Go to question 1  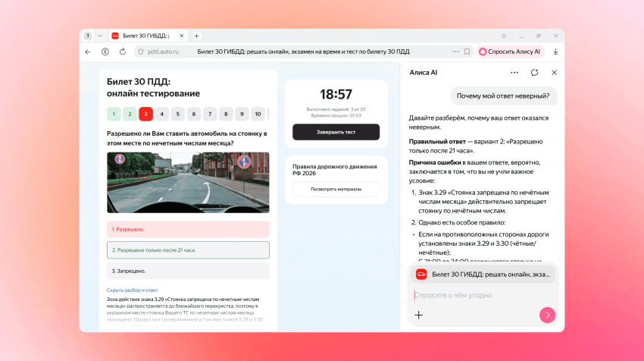[114, 115]
